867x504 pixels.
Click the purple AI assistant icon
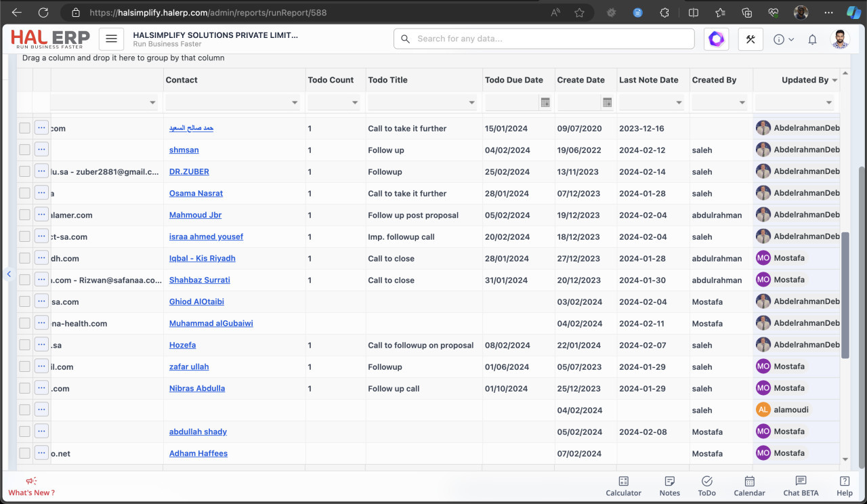click(716, 39)
